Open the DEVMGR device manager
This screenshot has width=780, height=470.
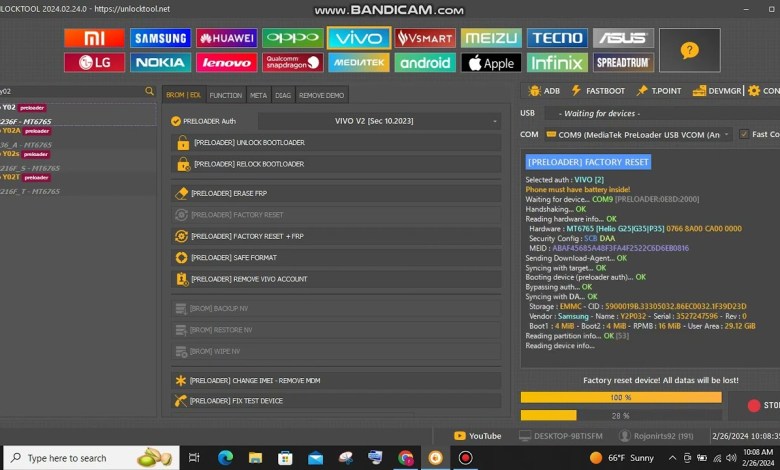coord(717,91)
